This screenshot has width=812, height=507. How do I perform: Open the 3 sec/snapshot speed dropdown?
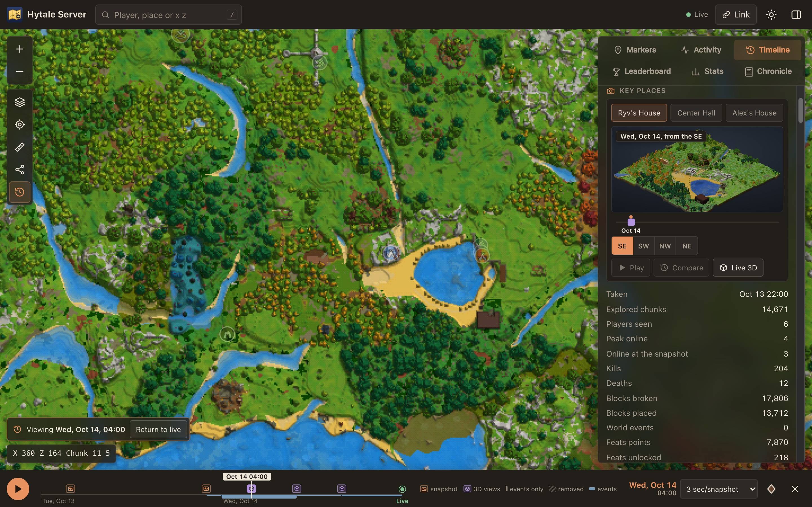pos(718,489)
